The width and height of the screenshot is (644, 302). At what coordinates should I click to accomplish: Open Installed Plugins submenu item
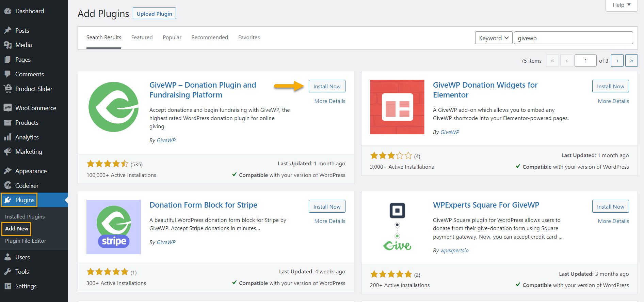point(25,216)
